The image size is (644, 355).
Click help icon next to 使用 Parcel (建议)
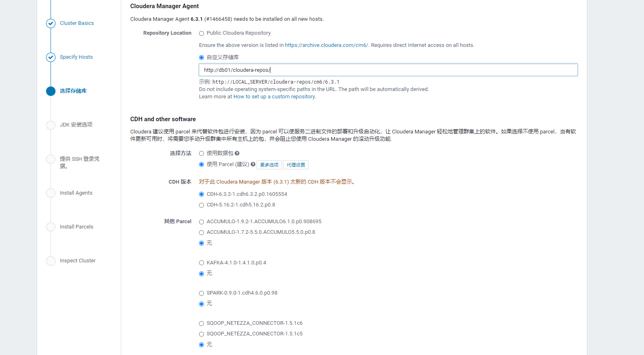point(253,164)
